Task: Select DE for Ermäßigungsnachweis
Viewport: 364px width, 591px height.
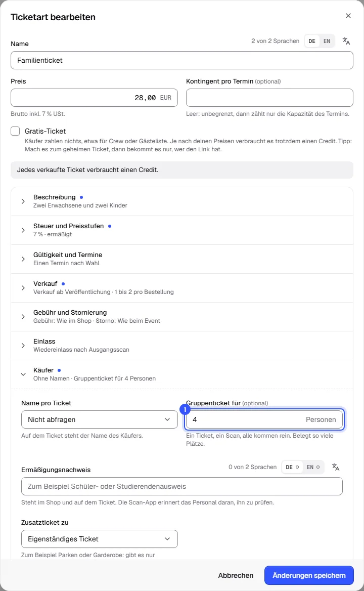Action: (x=292, y=467)
